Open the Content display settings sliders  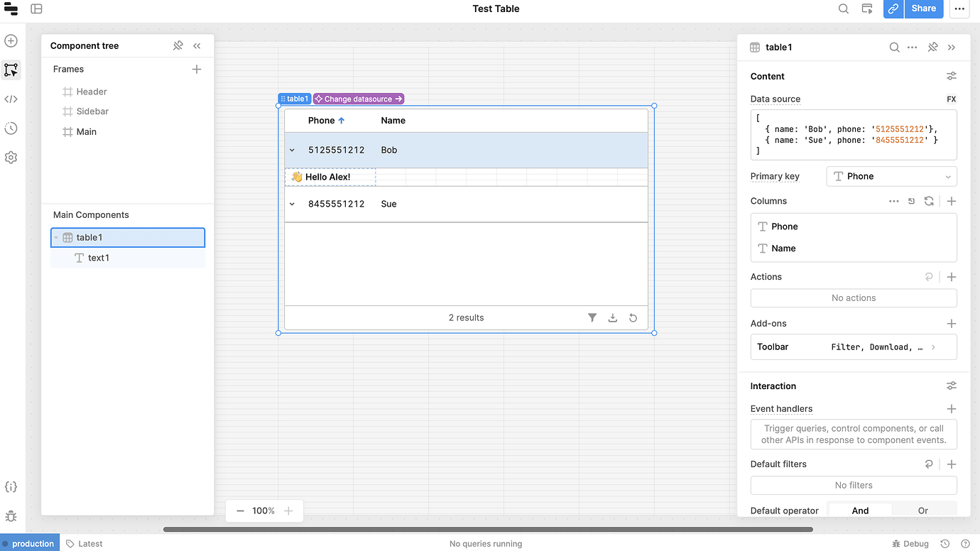pos(952,75)
